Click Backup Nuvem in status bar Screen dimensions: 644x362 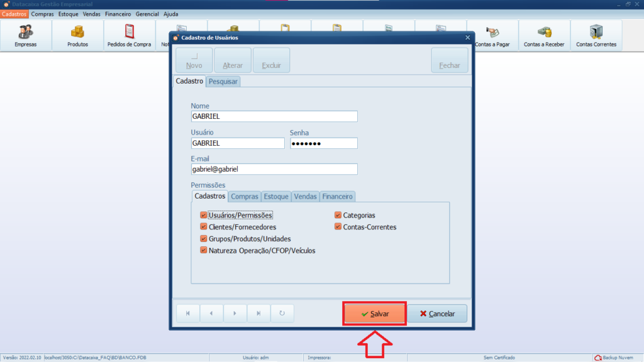[616, 358]
